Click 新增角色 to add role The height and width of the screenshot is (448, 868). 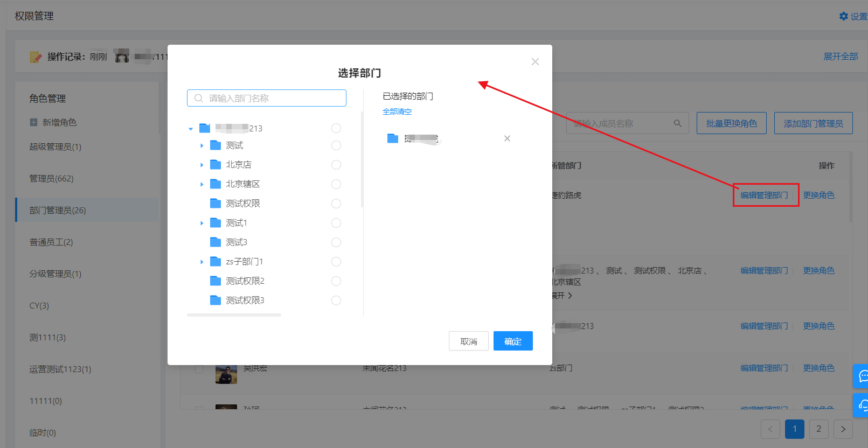pyautogui.click(x=60, y=122)
